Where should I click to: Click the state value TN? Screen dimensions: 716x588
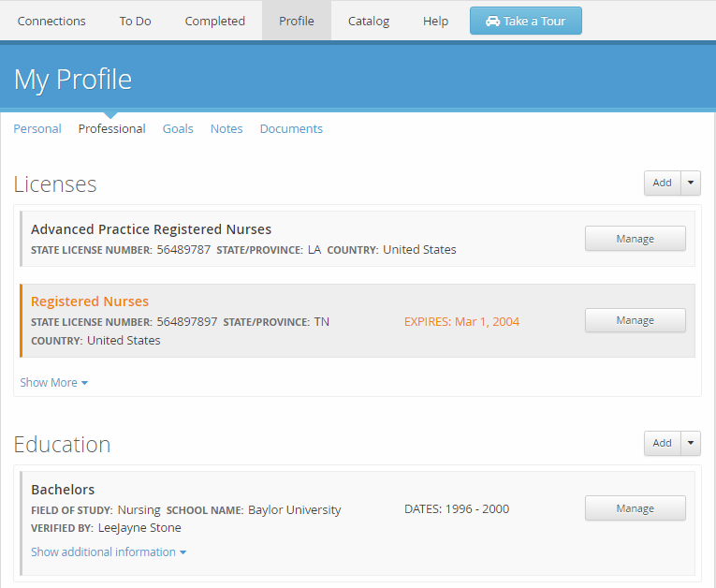point(321,322)
